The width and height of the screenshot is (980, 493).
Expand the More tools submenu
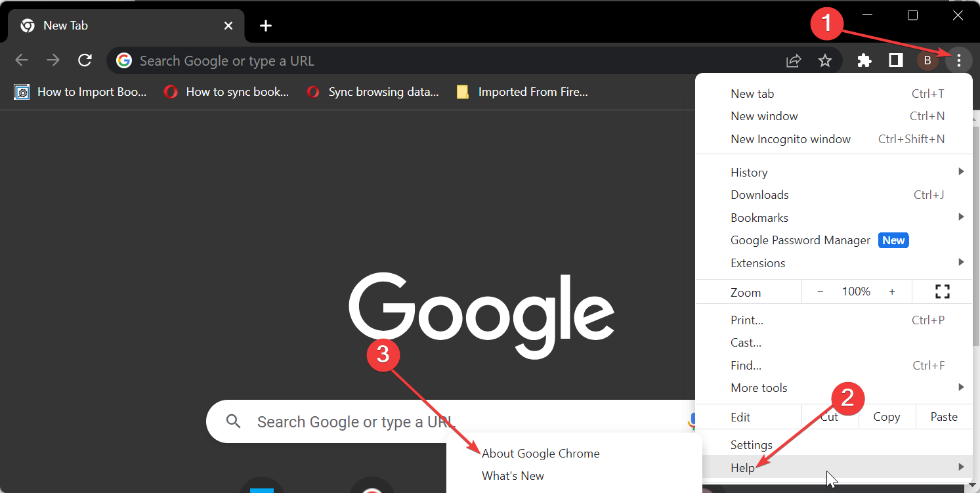pyautogui.click(x=834, y=388)
